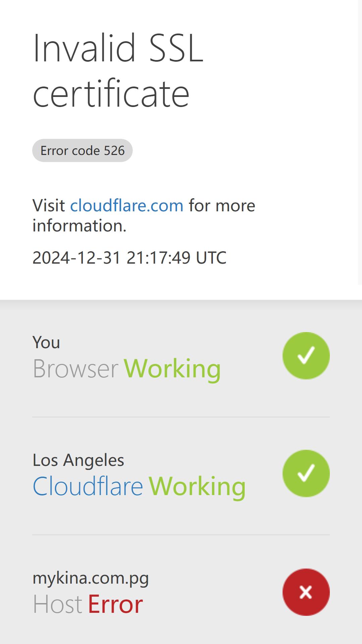Click the divider line below Browser Working
362x644 pixels.
[181, 417]
